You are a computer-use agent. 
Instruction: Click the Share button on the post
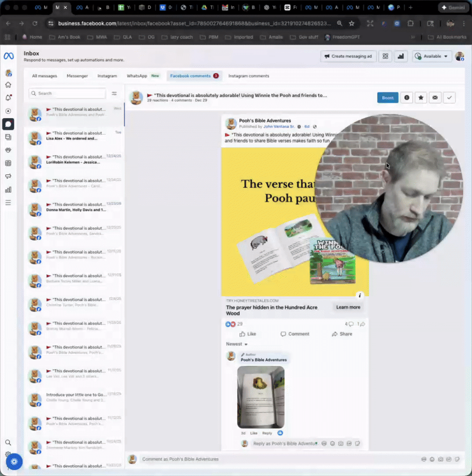(x=342, y=334)
